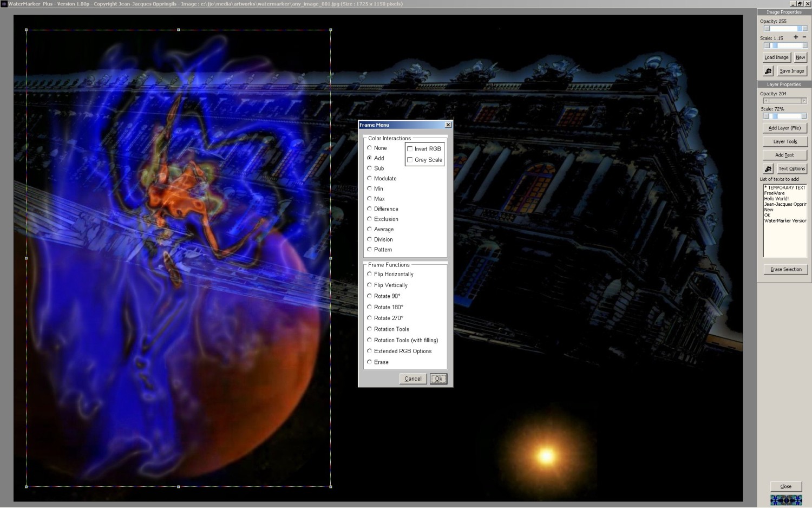The width and height of the screenshot is (812, 508).
Task: Pick the Rotate 90° option
Action: tap(370, 296)
